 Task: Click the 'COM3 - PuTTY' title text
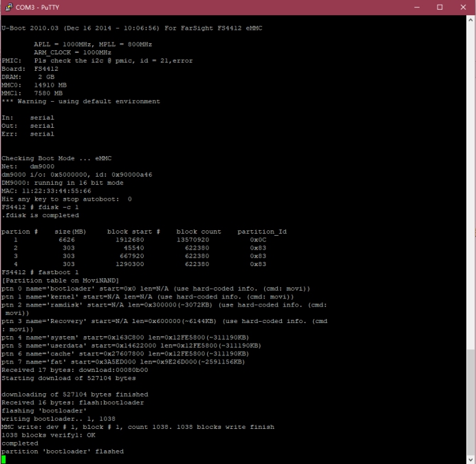pyautogui.click(x=37, y=8)
